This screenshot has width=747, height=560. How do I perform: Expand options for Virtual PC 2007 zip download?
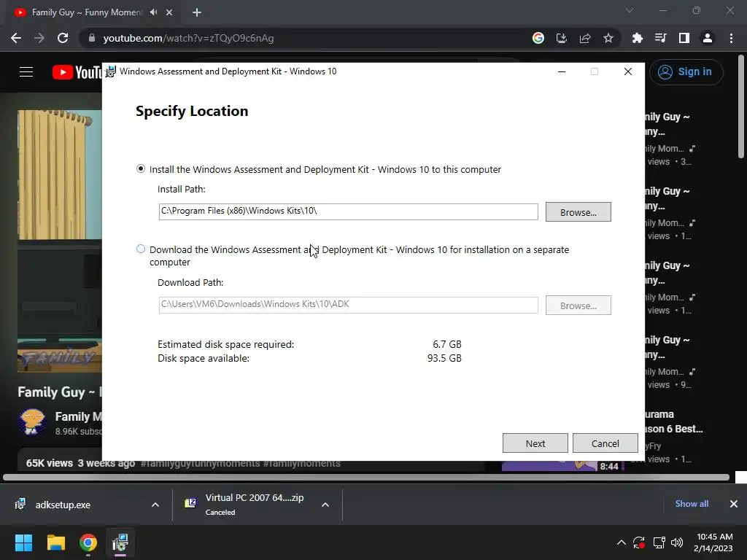click(325, 505)
